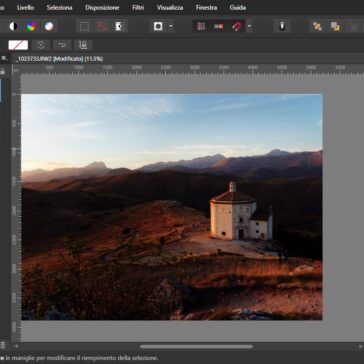Click the horizontal scrollbar thumb
Viewport: 364px width, 364px height.
196,346
